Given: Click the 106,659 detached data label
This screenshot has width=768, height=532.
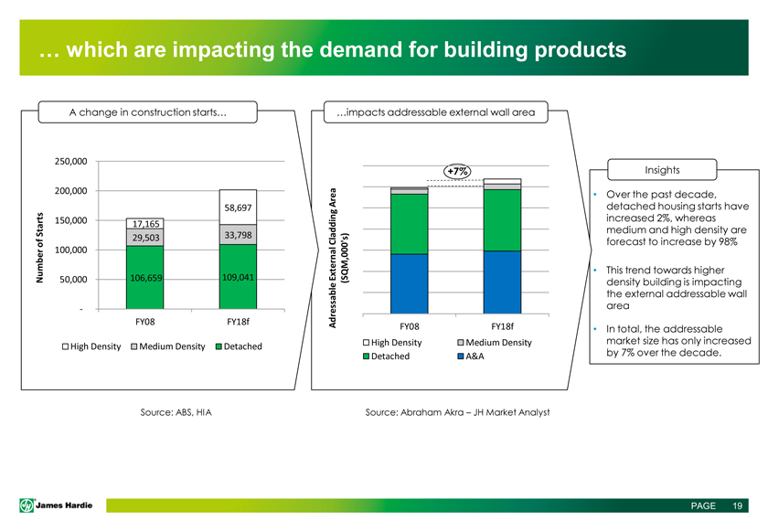Looking at the screenshot, I should (x=144, y=278).
